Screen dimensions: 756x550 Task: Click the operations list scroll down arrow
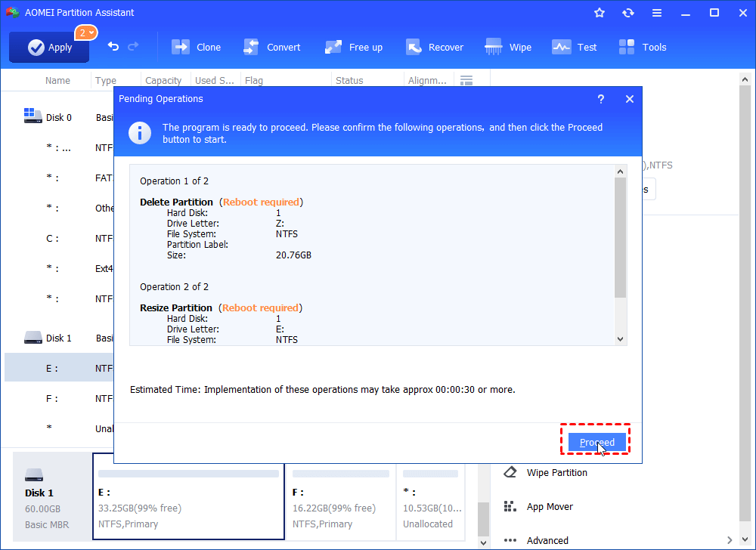click(x=621, y=339)
